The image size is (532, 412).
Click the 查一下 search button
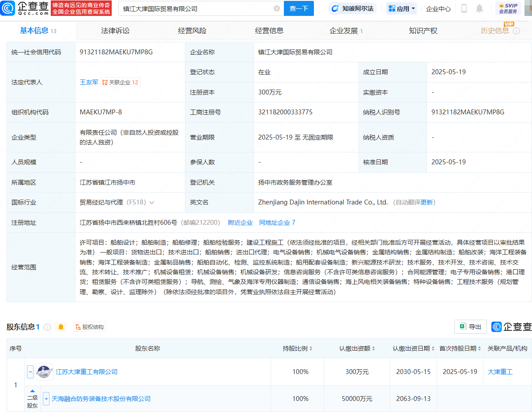tap(298, 8)
